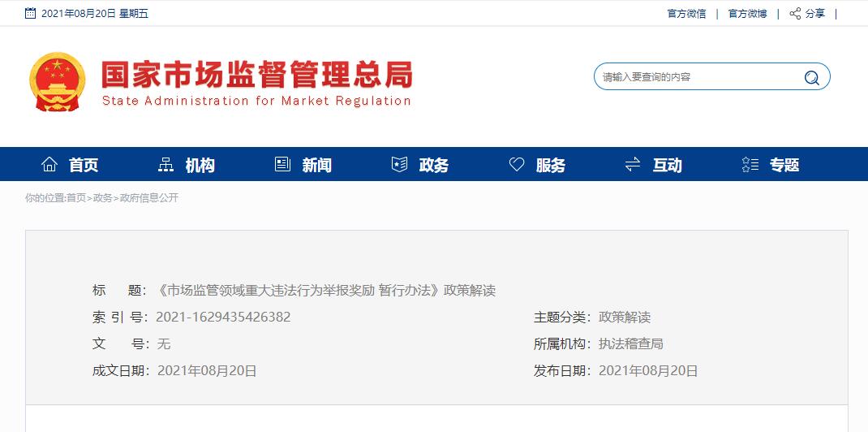
Task: Click the heart icon beside 服务
Action: click(517, 165)
